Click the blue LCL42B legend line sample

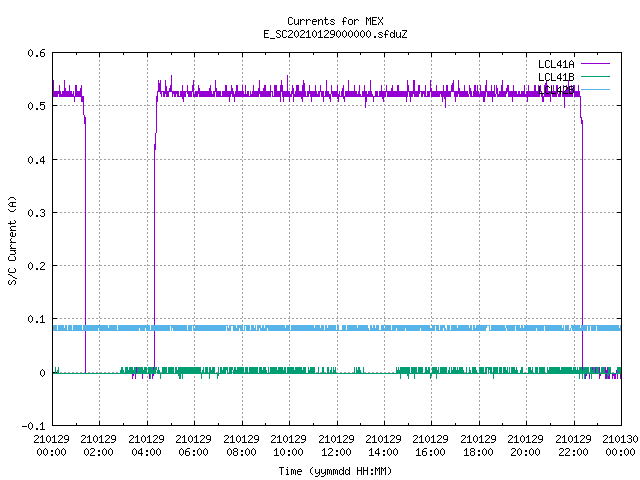pos(595,89)
